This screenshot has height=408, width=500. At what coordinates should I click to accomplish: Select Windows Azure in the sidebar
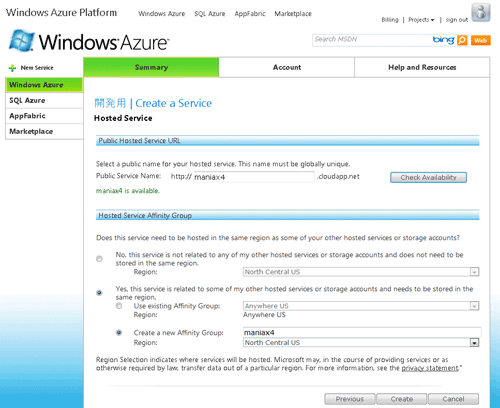44,85
